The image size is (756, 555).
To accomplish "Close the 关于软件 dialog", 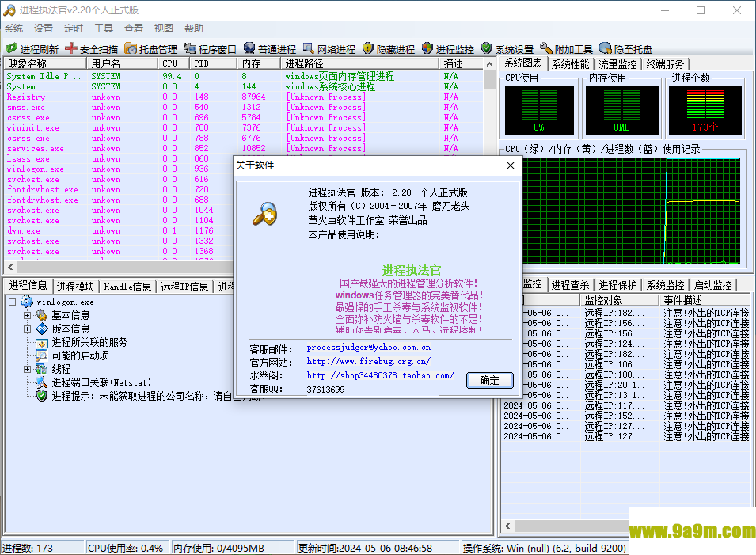I will 511,165.
